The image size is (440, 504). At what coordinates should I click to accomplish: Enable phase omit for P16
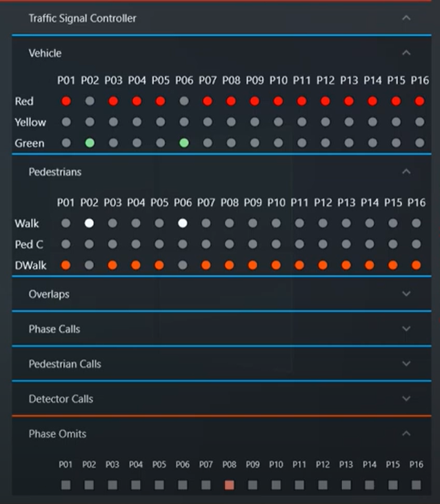tap(416, 485)
